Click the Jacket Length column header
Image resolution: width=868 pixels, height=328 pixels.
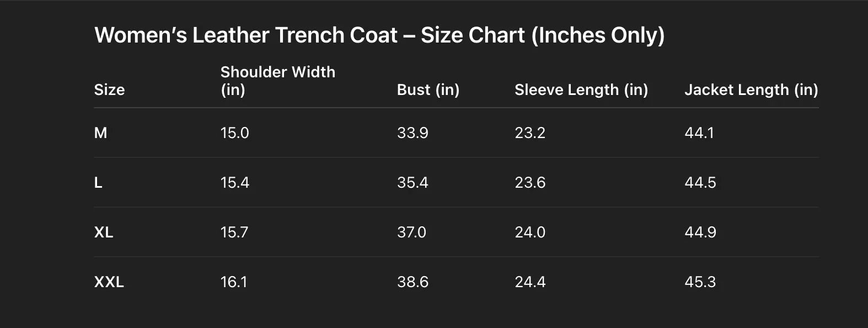pos(751,89)
